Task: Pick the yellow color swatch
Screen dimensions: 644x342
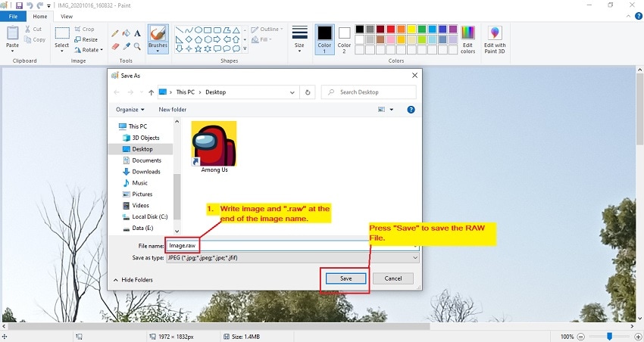Action: (x=411, y=29)
